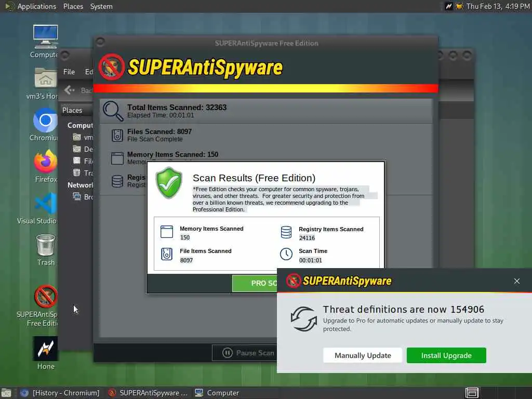532x399 pixels.
Task: Open the System menu in the top panel
Action: (x=101, y=6)
